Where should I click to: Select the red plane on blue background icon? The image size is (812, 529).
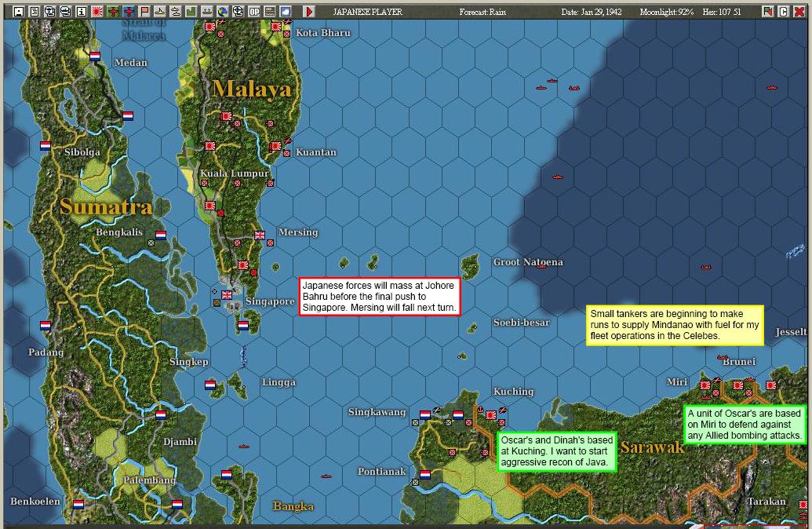point(129,12)
